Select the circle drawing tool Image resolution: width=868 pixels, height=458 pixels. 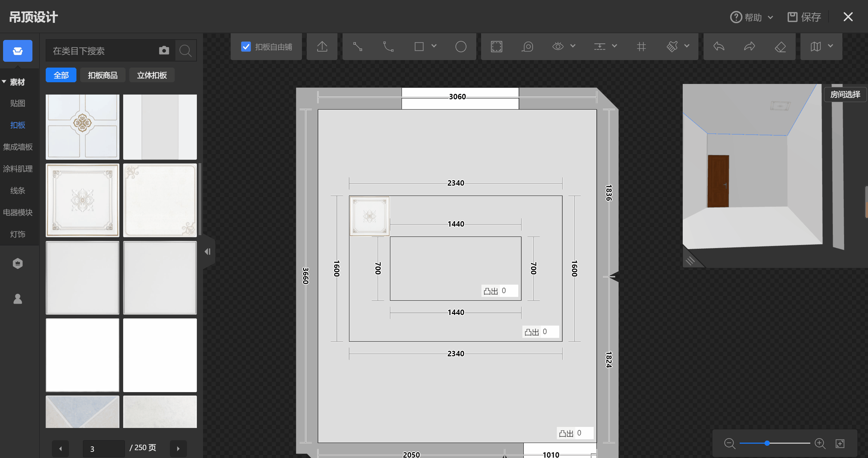click(x=461, y=46)
